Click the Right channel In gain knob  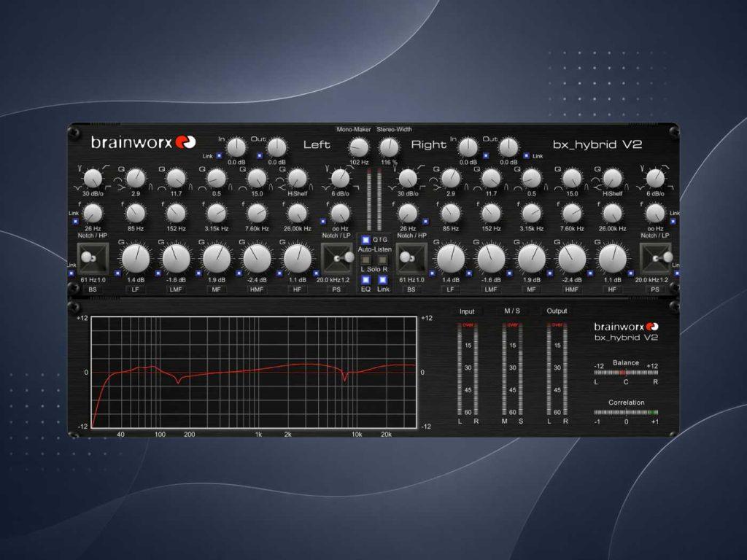(468, 147)
